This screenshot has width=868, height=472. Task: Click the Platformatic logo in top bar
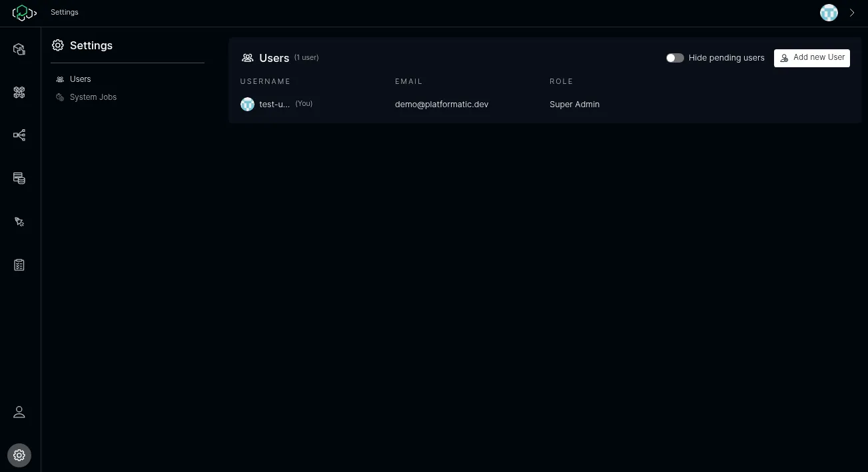24,13
